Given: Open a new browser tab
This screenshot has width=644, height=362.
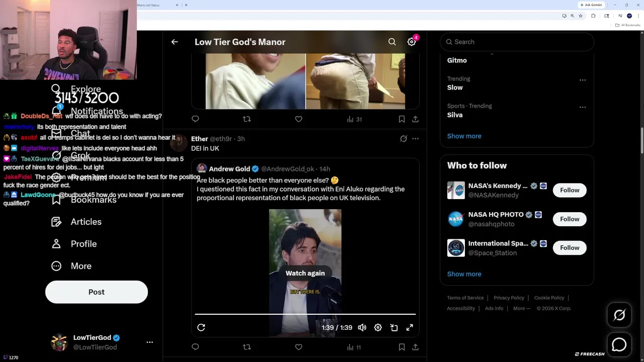Looking at the screenshot, I should tap(186, 5).
